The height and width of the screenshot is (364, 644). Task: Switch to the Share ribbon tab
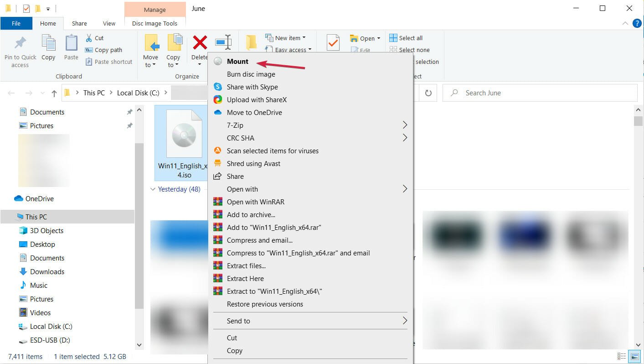79,23
